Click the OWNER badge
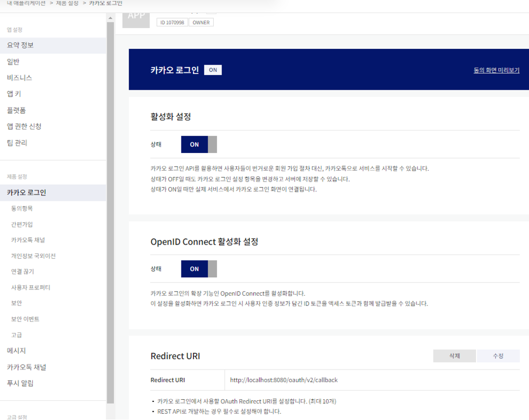 tap(201, 22)
